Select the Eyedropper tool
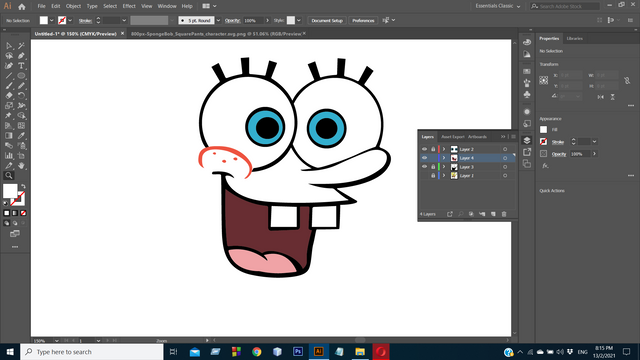The width and height of the screenshot is (640, 360). point(21,136)
